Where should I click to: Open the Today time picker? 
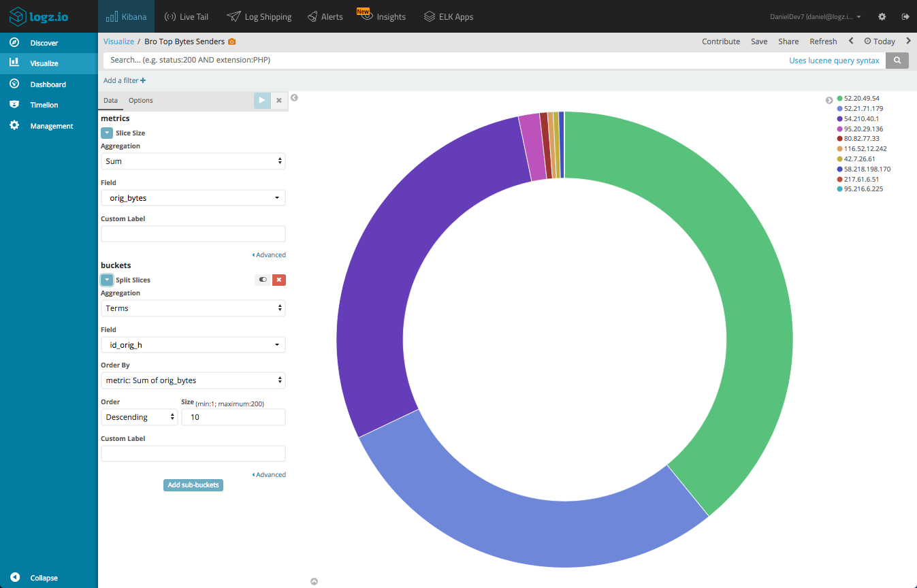point(880,42)
